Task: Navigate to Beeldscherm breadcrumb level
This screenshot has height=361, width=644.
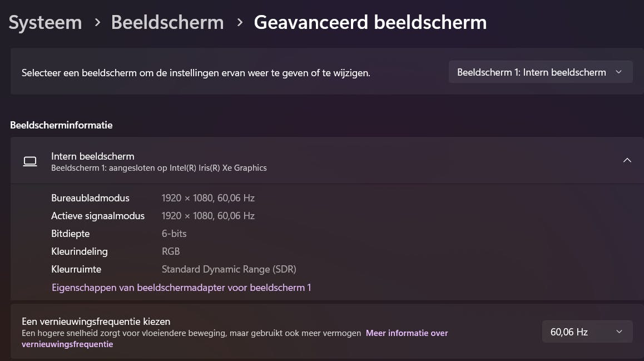Action: click(167, 23)
